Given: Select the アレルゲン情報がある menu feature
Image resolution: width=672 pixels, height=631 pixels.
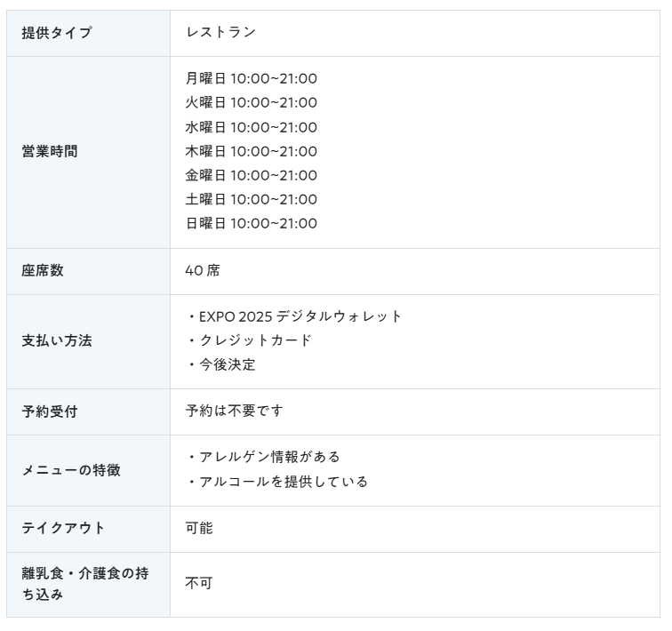Looking at the screenshot, I should pyautogui.click(x=268, y=457).
